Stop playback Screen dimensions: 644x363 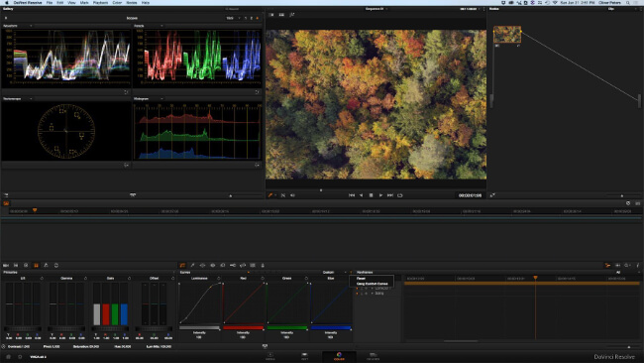click(371, 195)
